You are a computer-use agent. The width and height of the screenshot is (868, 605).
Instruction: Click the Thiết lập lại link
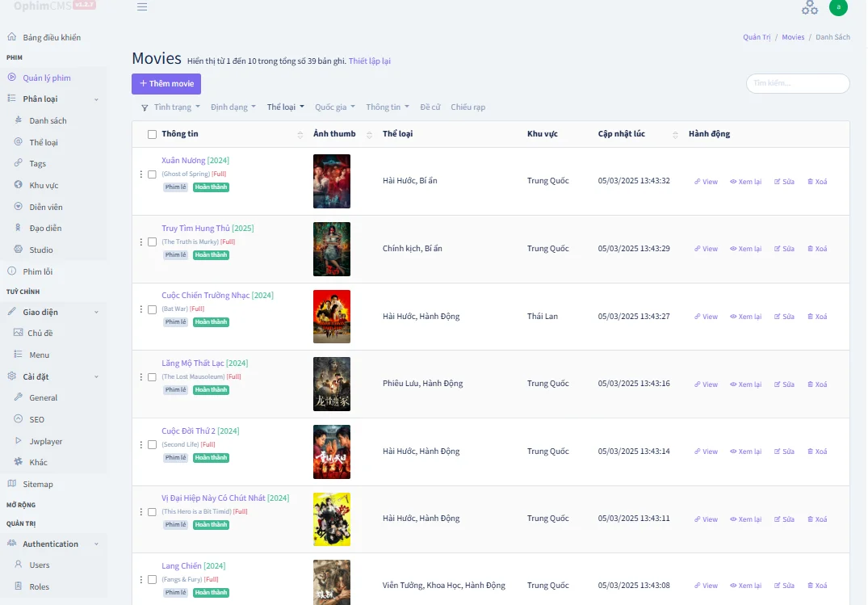coord(370,61)
